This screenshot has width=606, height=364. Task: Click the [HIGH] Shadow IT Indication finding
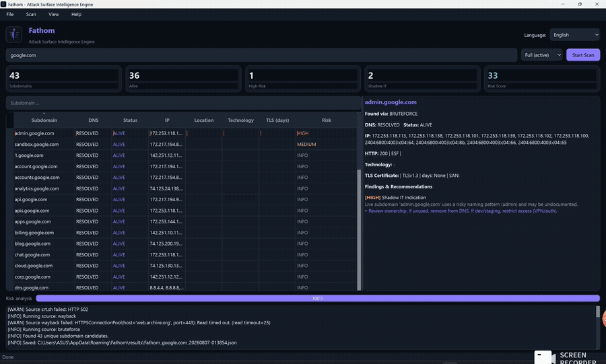[x=395, y=198]
